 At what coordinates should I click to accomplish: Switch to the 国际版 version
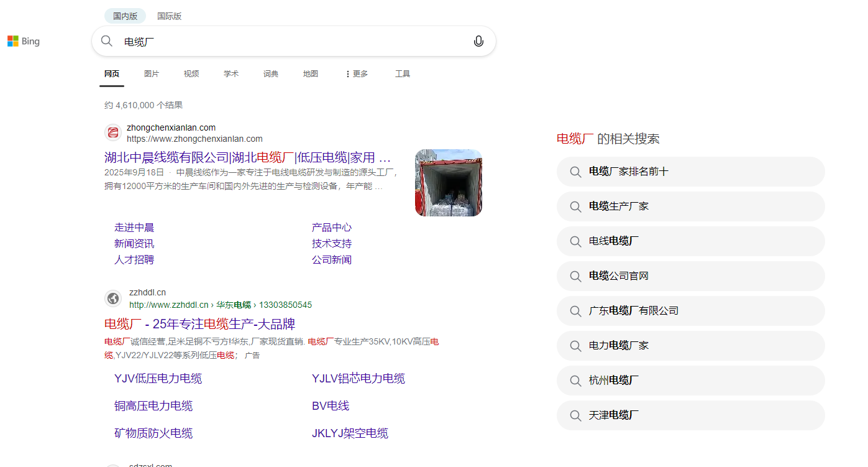point(169,16)
